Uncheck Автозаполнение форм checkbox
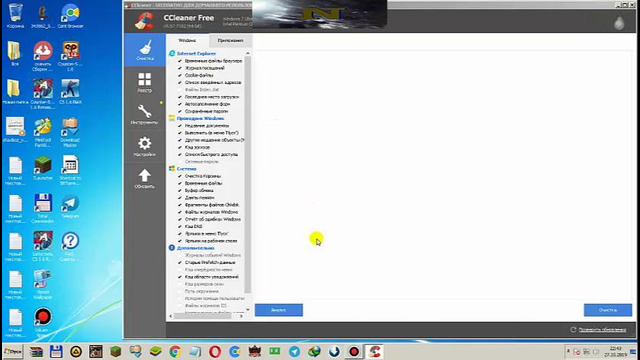 pos(180,104)
